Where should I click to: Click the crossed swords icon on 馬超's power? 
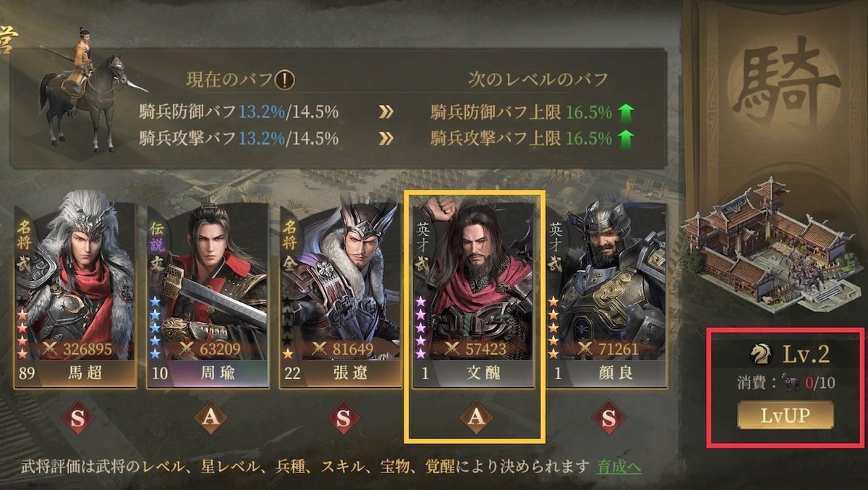50,349
